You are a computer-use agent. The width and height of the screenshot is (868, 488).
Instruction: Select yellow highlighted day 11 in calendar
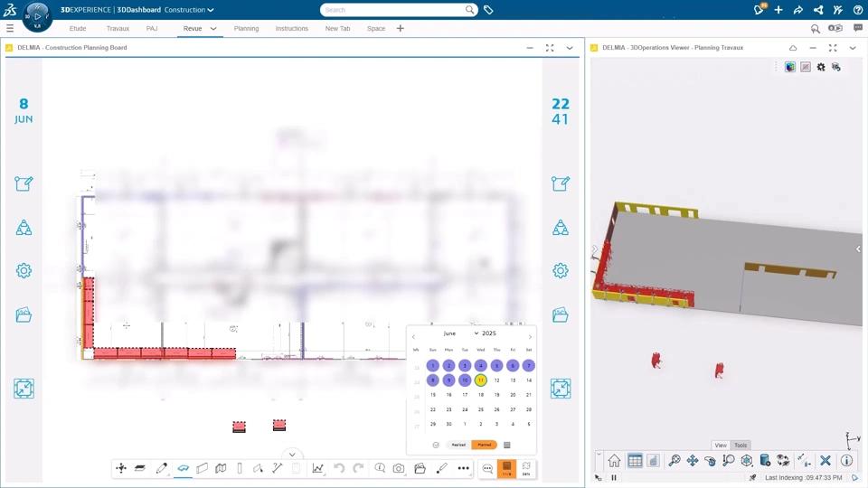(x=480, y=380)
